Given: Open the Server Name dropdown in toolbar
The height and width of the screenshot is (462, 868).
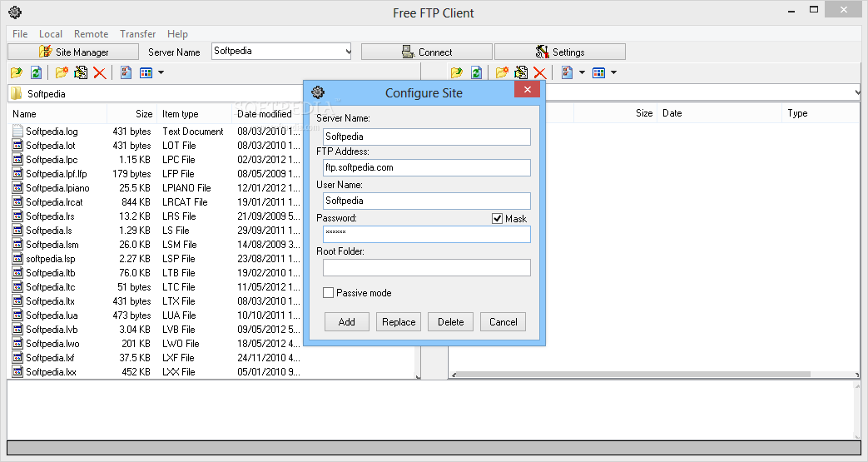Looking at the screenshot, I should pos(348,52).
